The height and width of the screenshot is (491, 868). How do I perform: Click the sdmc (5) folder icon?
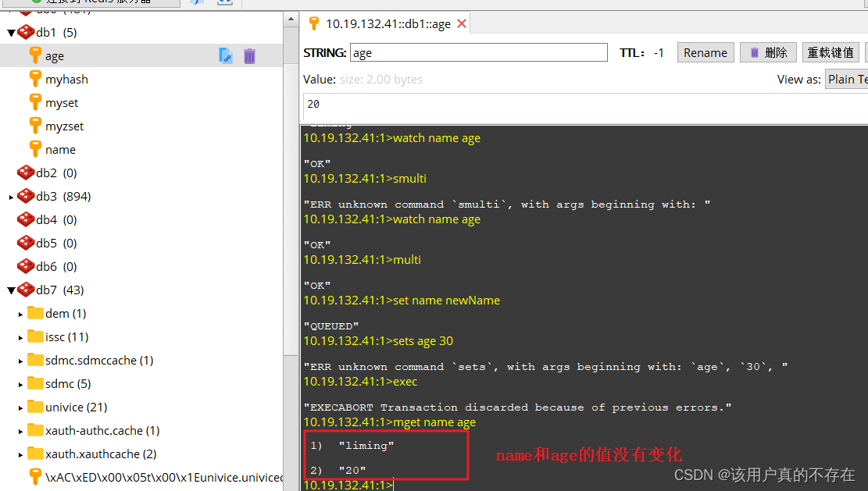(x=35, y=383)
